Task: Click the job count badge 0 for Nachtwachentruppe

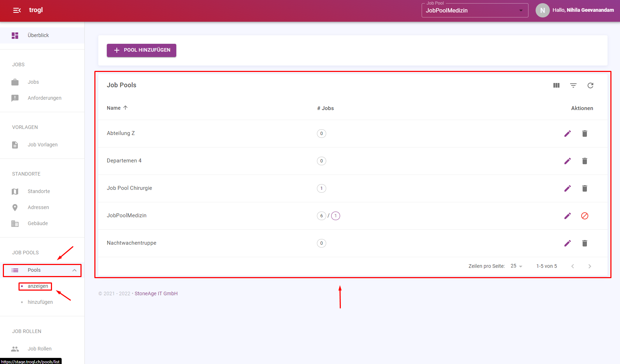Action: pos(322,243)
